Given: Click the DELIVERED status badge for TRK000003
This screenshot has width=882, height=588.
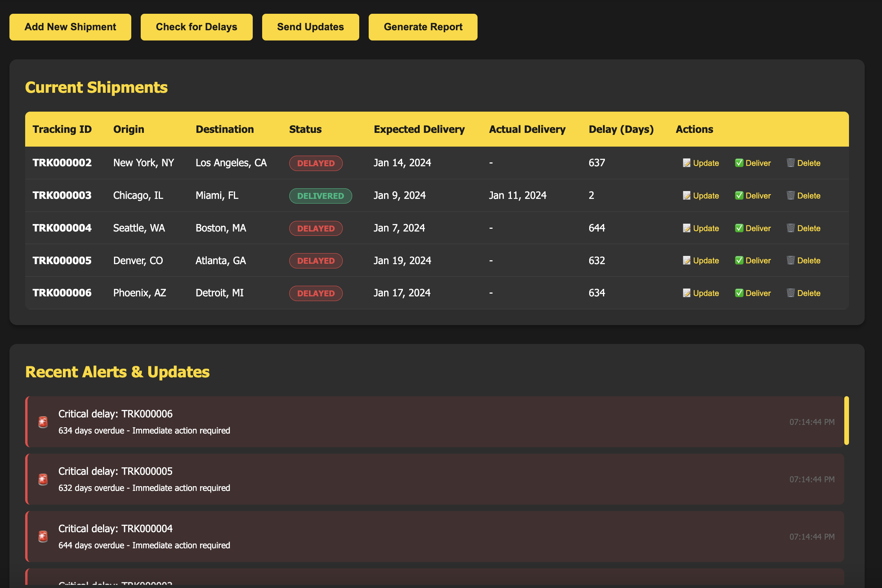Looking at the screenshot, I should point(320,196).
